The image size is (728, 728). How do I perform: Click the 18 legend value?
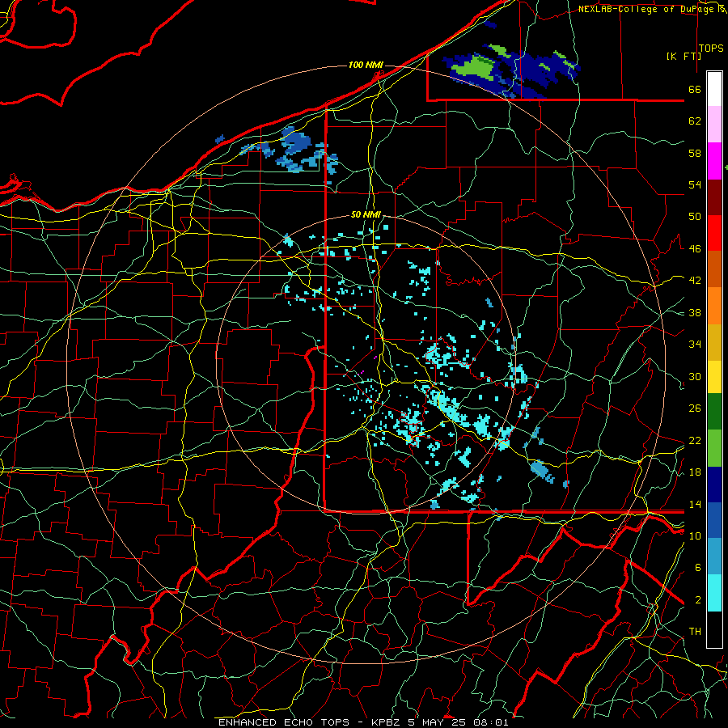coord(695,472)
